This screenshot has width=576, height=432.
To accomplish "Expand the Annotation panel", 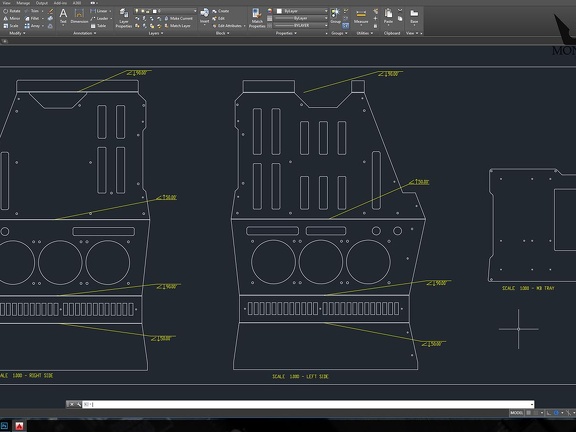I will pos(84,33).
